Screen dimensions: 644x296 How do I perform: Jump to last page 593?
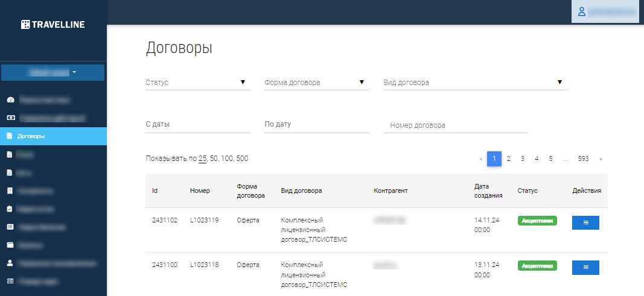tap(583, 159)
